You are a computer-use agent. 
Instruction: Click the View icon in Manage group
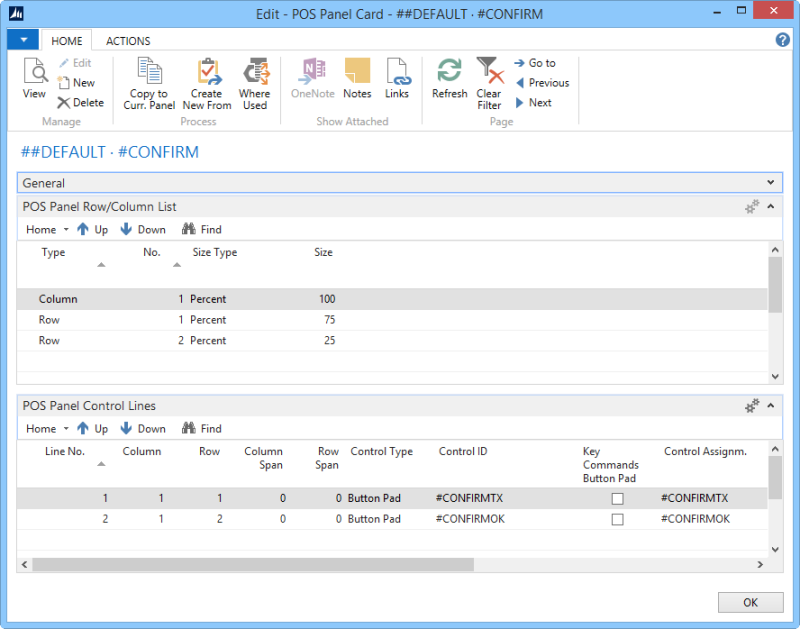34,79
